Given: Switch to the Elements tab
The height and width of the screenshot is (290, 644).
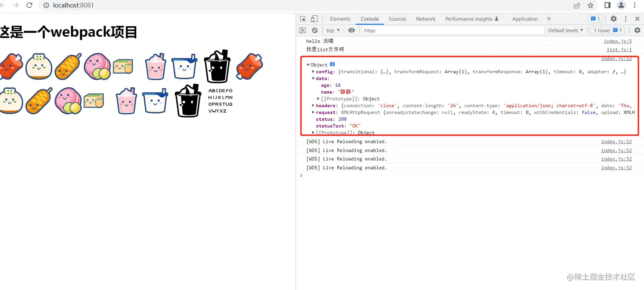Looking at the screenshot, I should click(340, 19).
